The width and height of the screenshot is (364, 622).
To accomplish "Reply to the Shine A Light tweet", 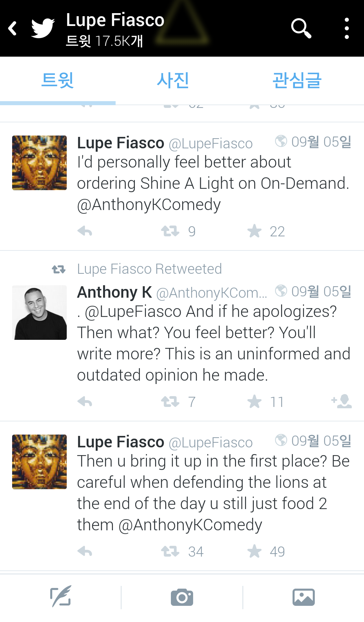I will pos(85,231).
